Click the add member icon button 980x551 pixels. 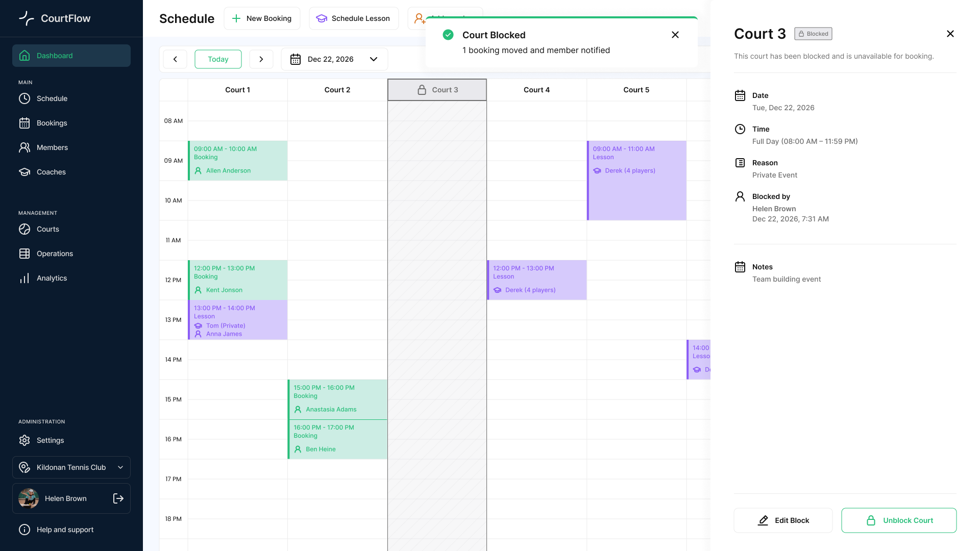420,18
